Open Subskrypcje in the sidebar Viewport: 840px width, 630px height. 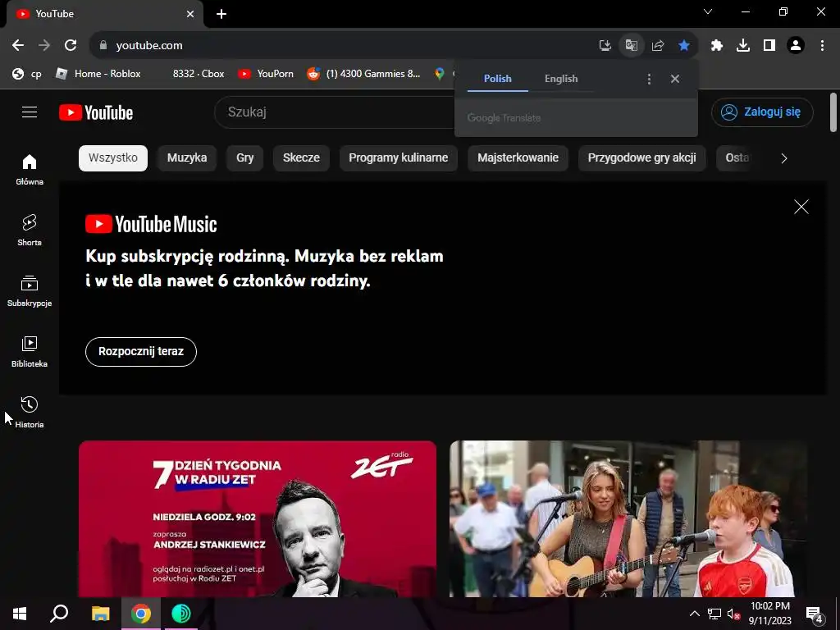coord(30,291)
